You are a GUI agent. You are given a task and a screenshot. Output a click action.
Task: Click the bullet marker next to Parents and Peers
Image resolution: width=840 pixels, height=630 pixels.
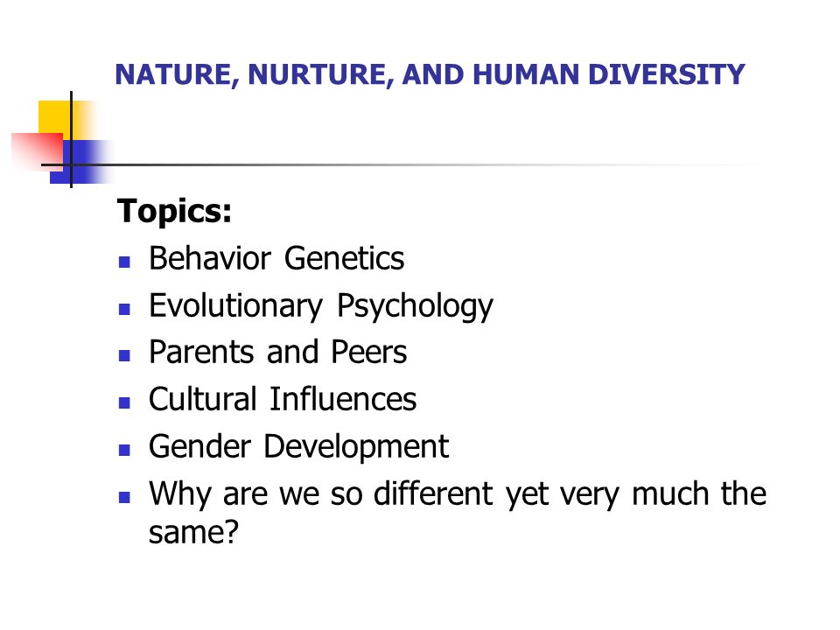(125, 356)
